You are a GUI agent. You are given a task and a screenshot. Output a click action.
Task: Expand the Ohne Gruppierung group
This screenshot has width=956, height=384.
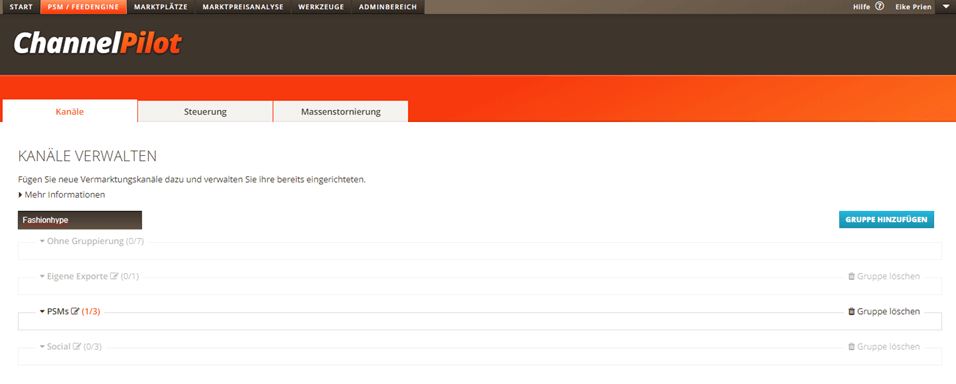(43, 241)
